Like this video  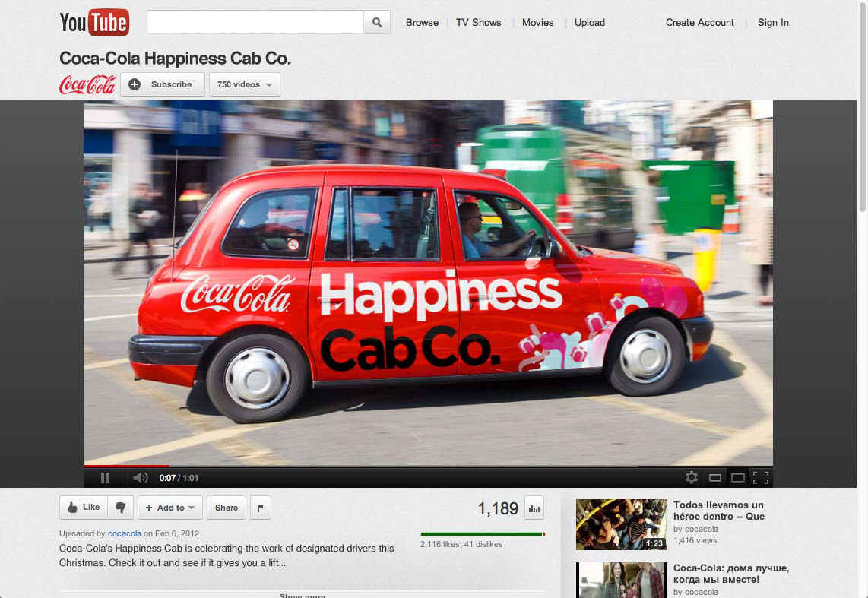84,508
